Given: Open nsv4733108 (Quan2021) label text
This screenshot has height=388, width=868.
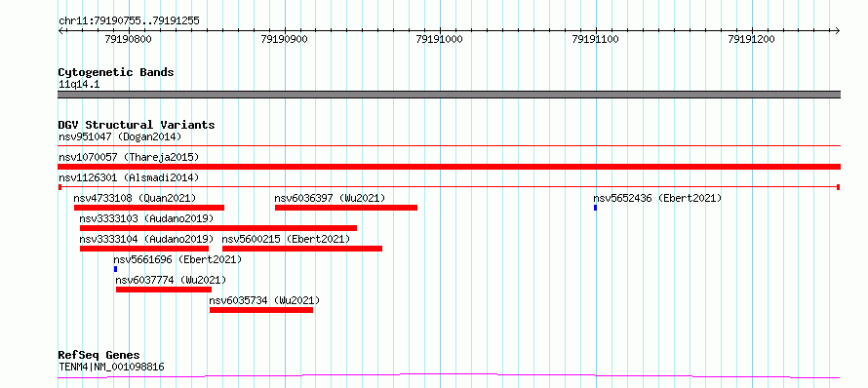Looking at the screenshot, I should tap(135, 198).
